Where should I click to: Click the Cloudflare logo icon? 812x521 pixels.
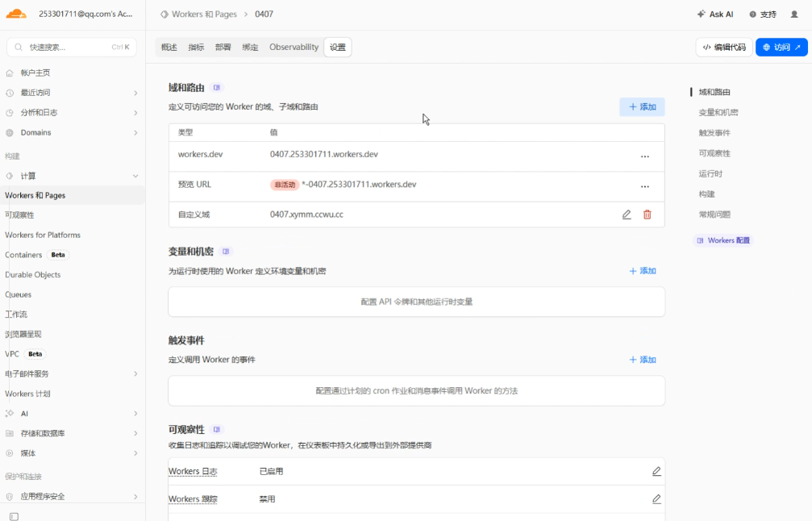pyautogui.click(x=16, y=14)
